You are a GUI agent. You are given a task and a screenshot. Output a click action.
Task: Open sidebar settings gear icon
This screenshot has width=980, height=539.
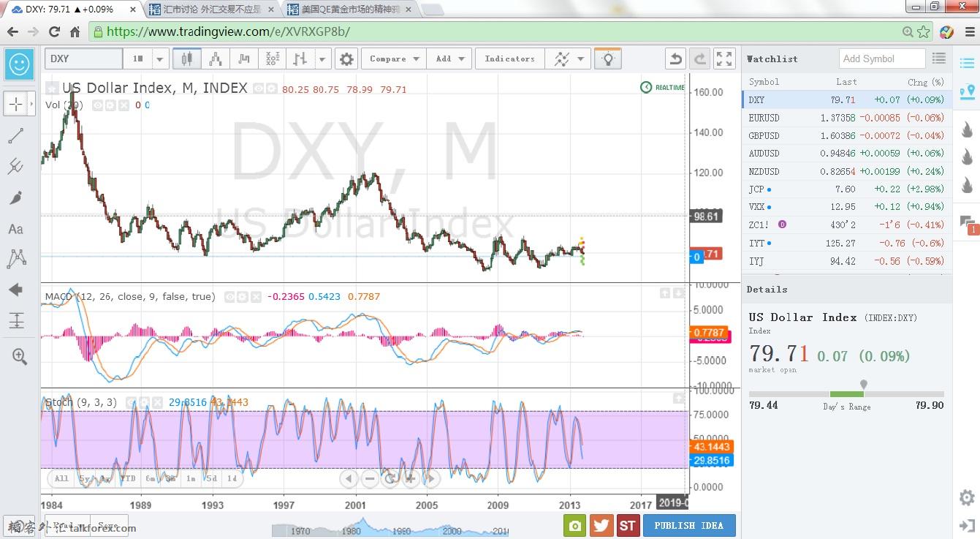pyautogui.click(x=967, y=498)
